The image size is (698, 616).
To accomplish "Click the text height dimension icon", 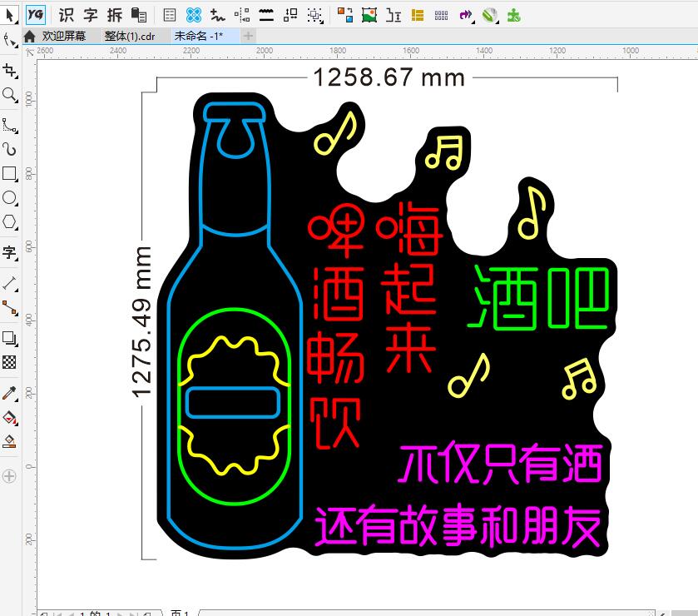I will 394,15.
